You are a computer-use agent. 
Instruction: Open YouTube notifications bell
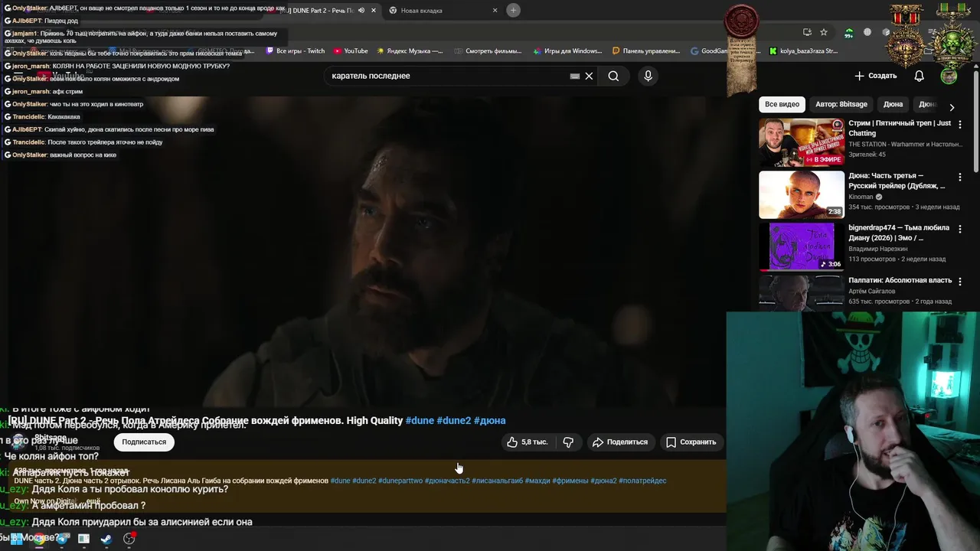pyautogui.click(x=919, y=76)
